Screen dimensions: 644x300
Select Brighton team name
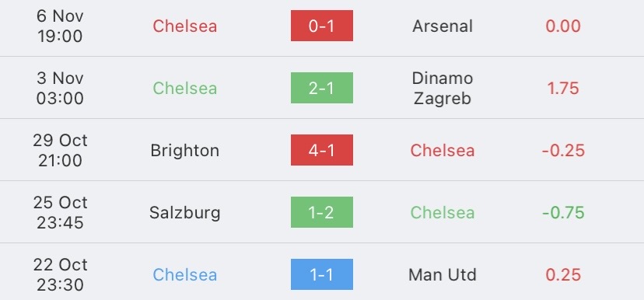[185, 151]
